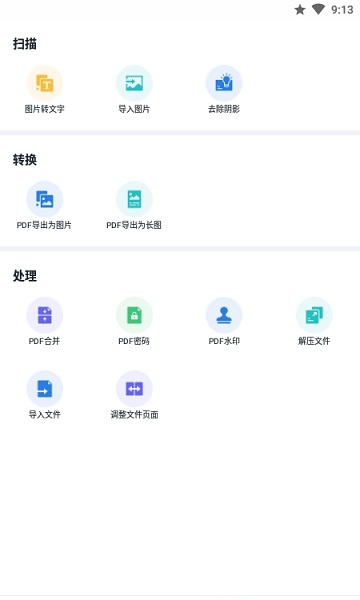This screenshot has height=600, width=360.
Task: Tap the 9:13 clock in status bar
Action: pos(342,10)
